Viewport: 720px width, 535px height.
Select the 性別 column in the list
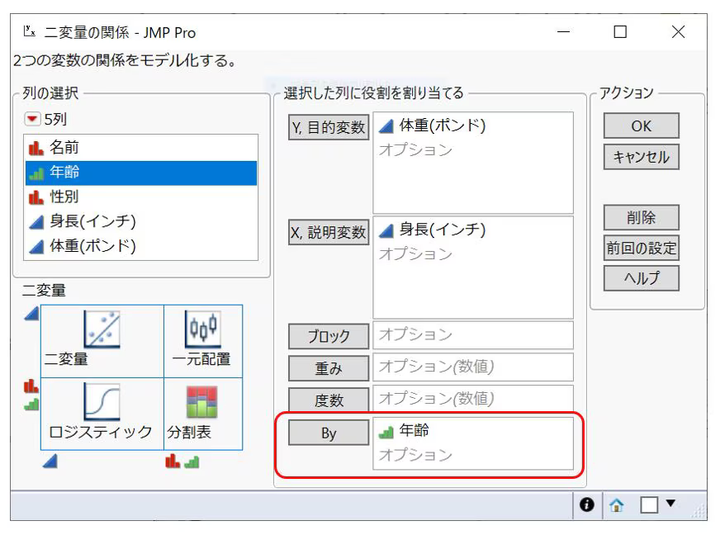click(x=141, y=197)
